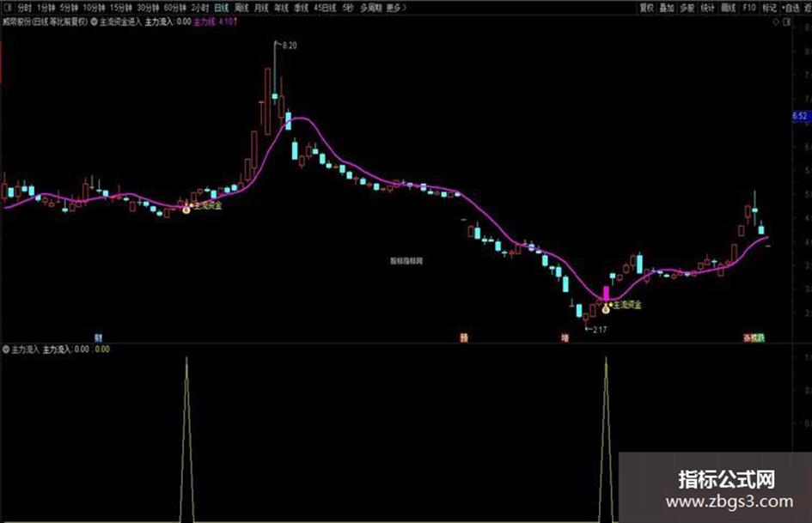Click the 主流资金进入 indicator name

click(x=120, y=22)
